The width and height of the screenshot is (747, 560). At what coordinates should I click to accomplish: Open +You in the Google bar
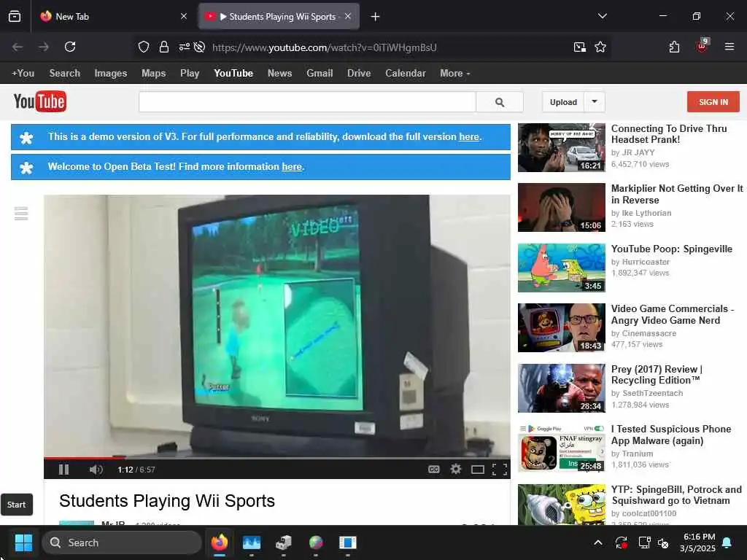coord(23,74)
